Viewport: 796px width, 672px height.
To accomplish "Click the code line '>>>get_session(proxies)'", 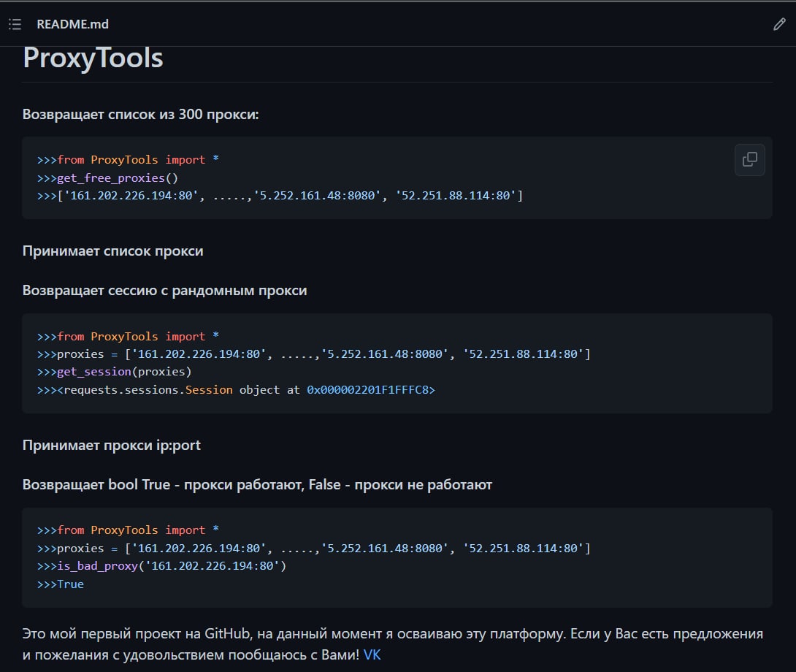I will pyautogui.click(x=114, y=372).
